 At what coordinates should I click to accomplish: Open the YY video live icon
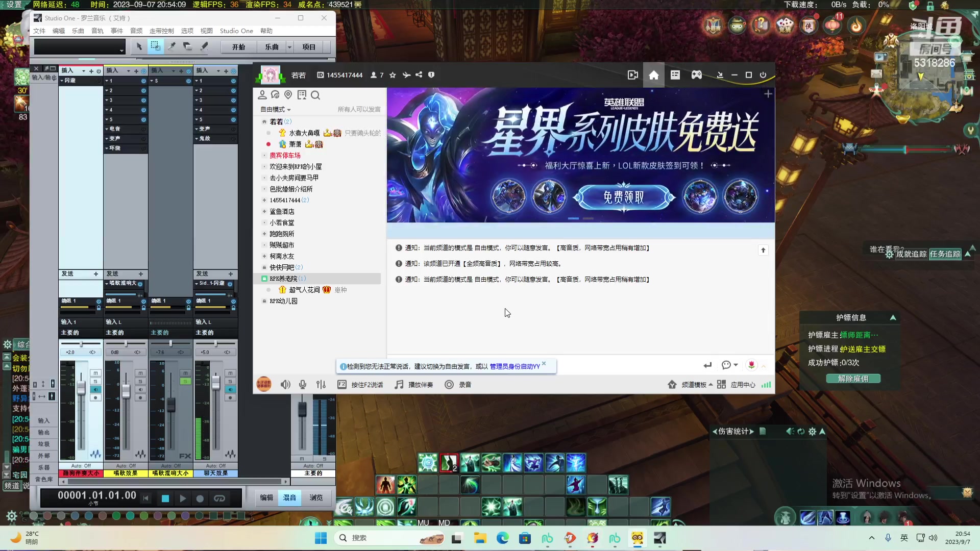tap(633, 75)
